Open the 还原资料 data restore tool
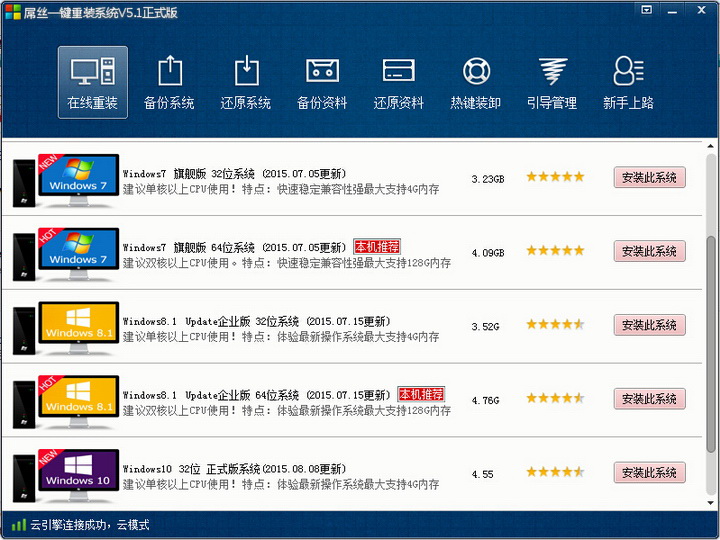The image size is (720, 540). coord(399,82)
